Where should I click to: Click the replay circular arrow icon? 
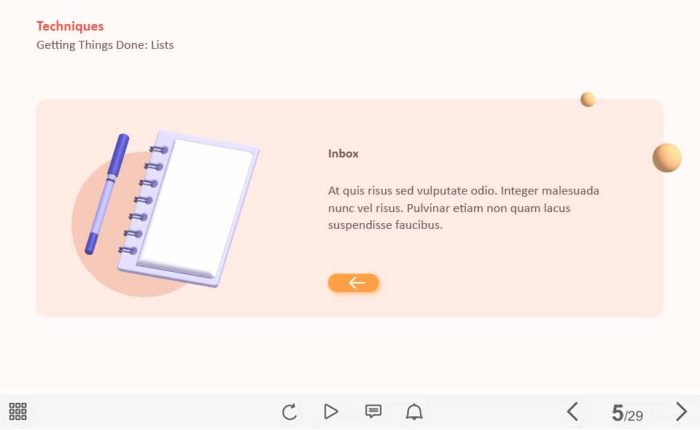(x=289, y=412)
